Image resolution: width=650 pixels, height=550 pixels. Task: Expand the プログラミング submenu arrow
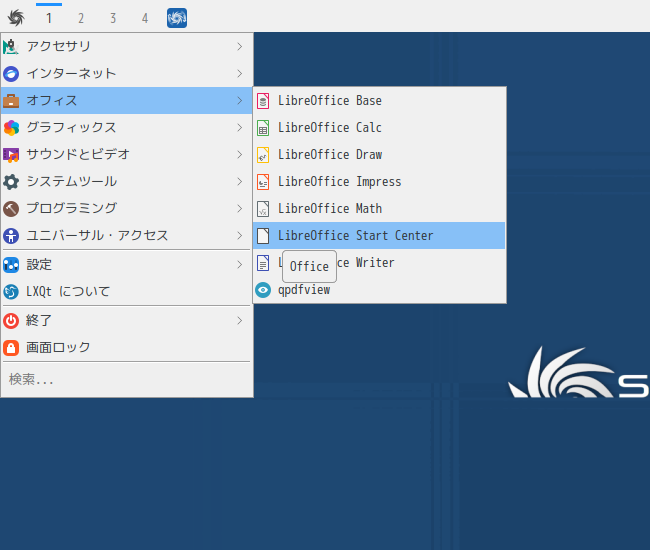(240, 208)
